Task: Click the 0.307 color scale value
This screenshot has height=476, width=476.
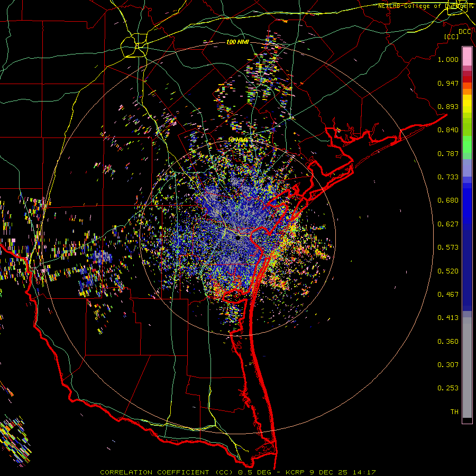Action: click(x=448, y=365)
